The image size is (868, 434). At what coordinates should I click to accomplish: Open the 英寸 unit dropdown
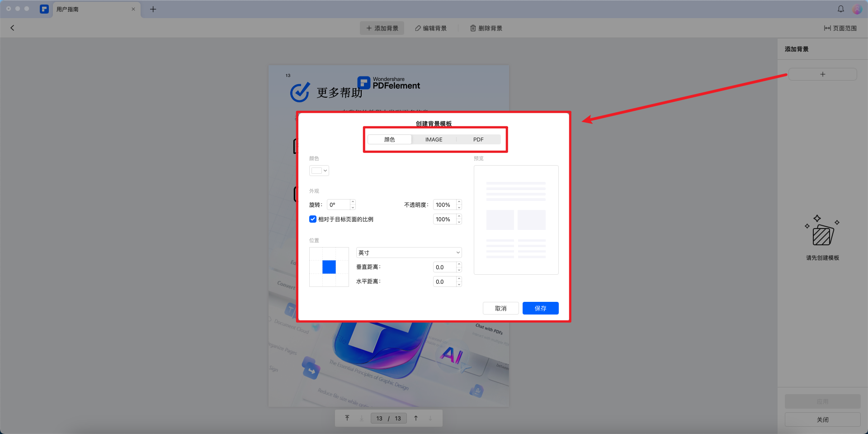[409, 253]
